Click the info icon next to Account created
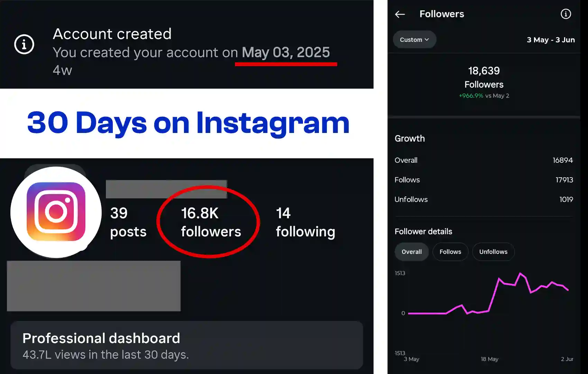The height and width of the screenshot is (374, 588). point(24,44)
